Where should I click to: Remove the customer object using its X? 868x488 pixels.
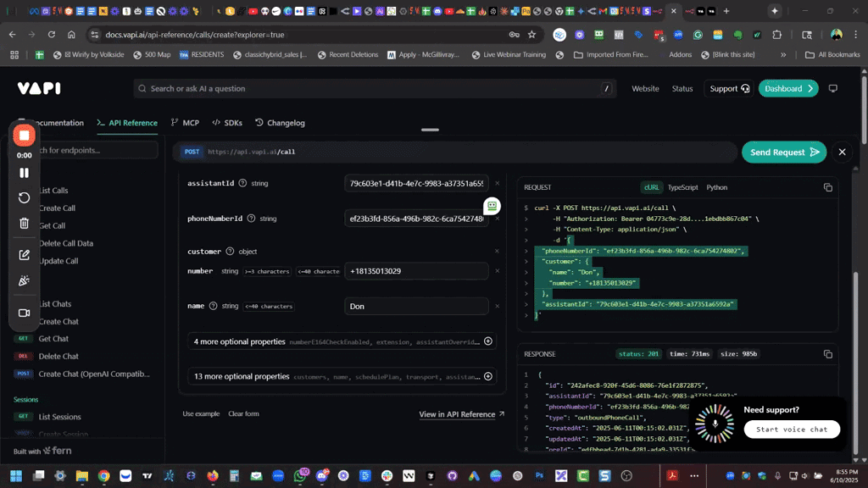pos(498,252)
